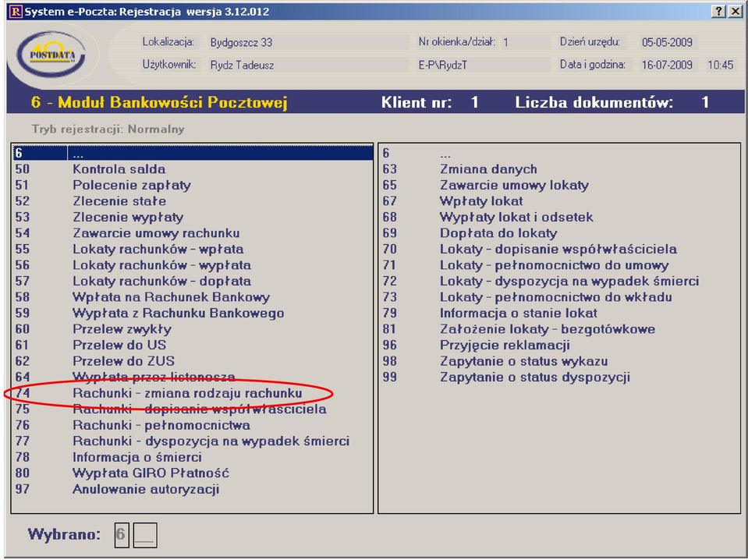Select 75 Rachunki - dopisanie współwłaściciela
Image resolution: width=748 pixels, height=560 pixels.
coord(192,409)
